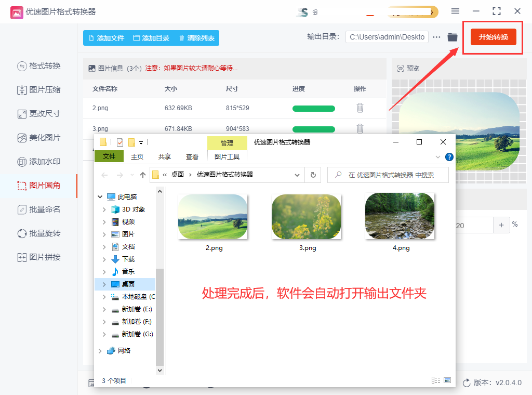Switch Explorer to large icons view
The width and height of the screenshot is (532, 395).
point(447,380)
